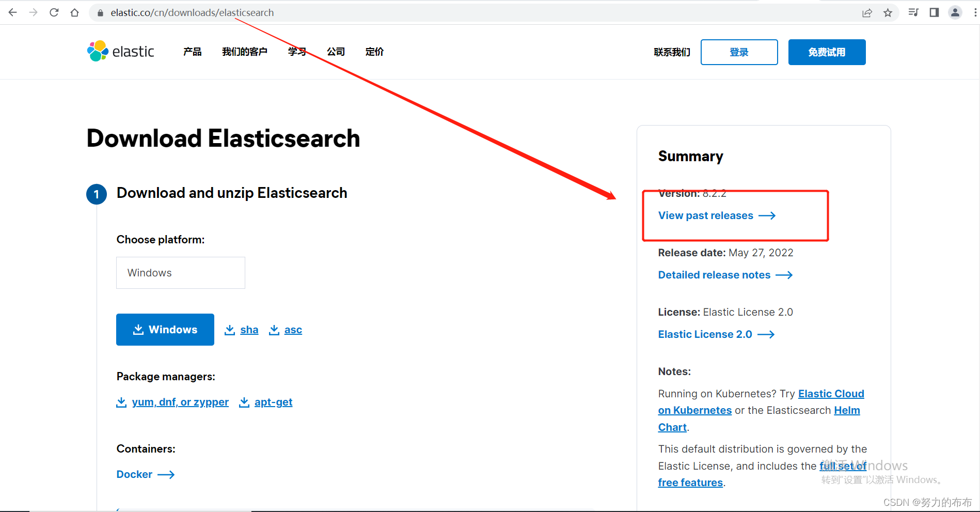The image size is (980, 512).
Task: Click the 登录 button
Action: point(739,52)
